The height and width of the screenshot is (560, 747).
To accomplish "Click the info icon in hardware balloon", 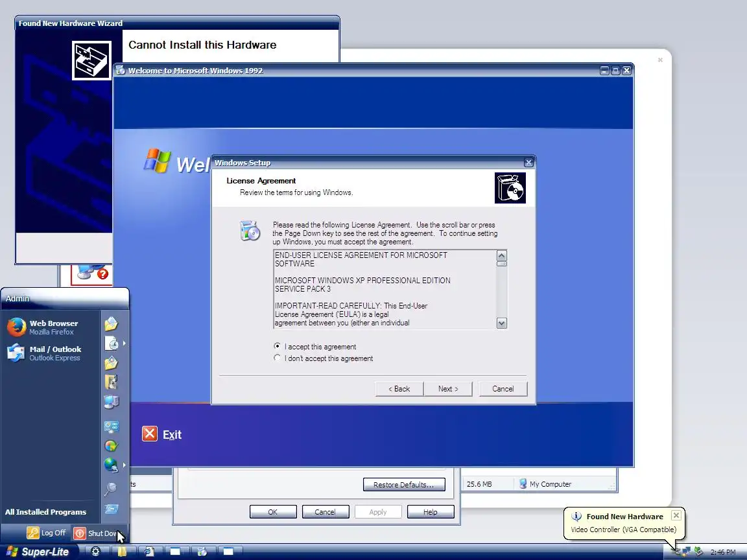I will (576, 516).
